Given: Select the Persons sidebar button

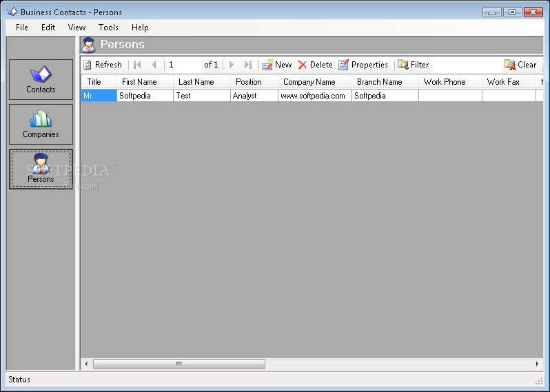Looking at the screenshot, I should coord(41,169).
